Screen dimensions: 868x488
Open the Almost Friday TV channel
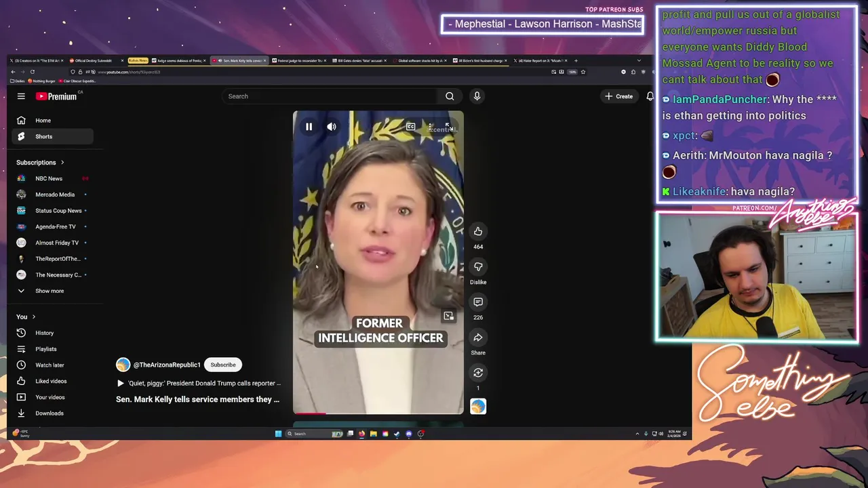52,243
